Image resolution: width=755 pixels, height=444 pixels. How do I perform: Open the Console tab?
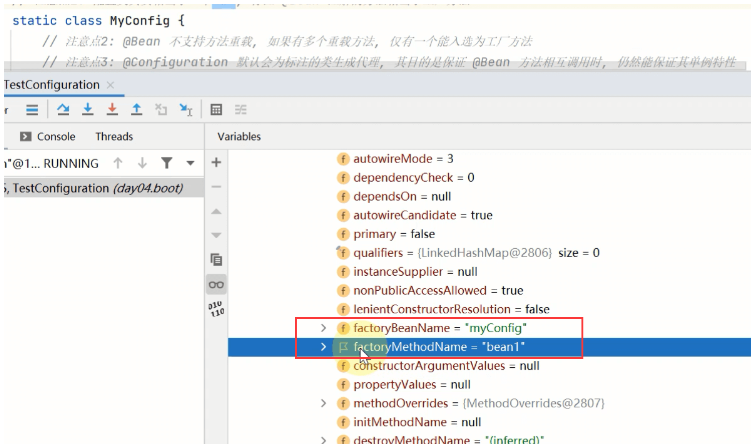click(48, 137)
